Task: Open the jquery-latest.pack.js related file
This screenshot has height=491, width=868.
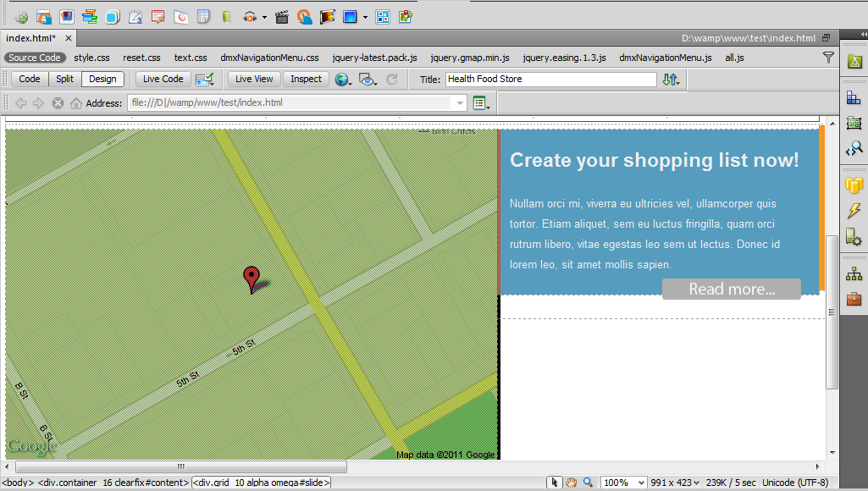Action: [x=375, y=58]
